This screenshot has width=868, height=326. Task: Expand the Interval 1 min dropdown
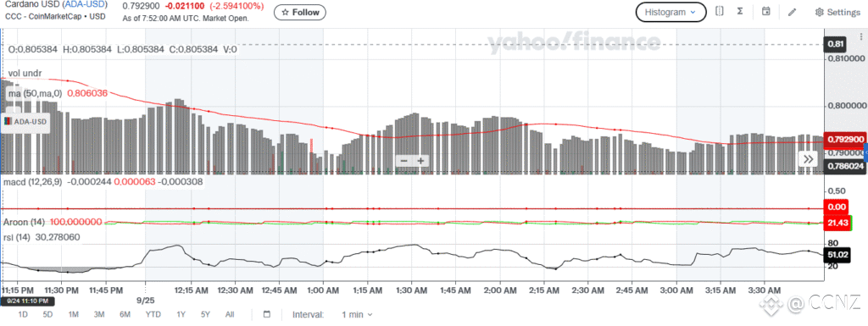pyautogui.click(x=357, y=314)
